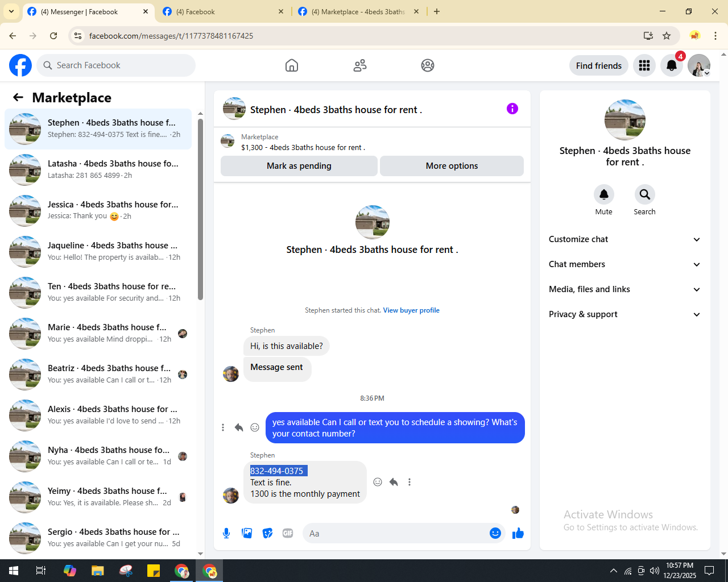
Task: Open the Friends icon in top navigation
Action: (360, 65)
